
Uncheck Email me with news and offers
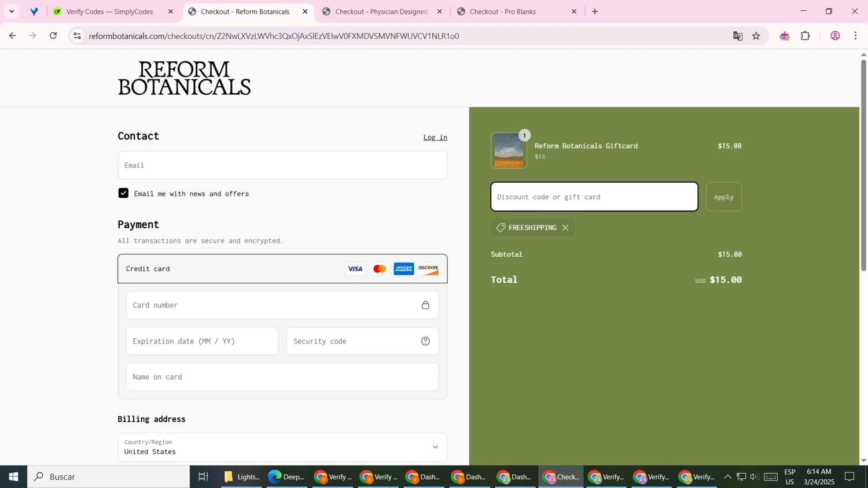[x=123, y=193]
